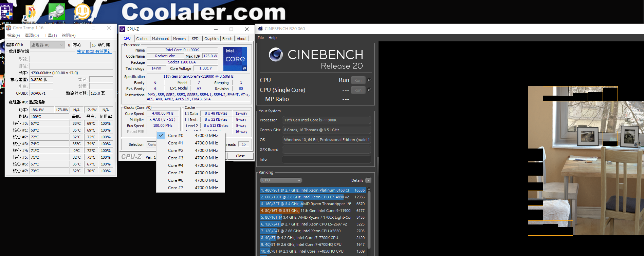Viewport: 644px width, 256px height.
Task: Toggle the CPU test checkbox in Cinebench
Action: (x=369, y=80)
